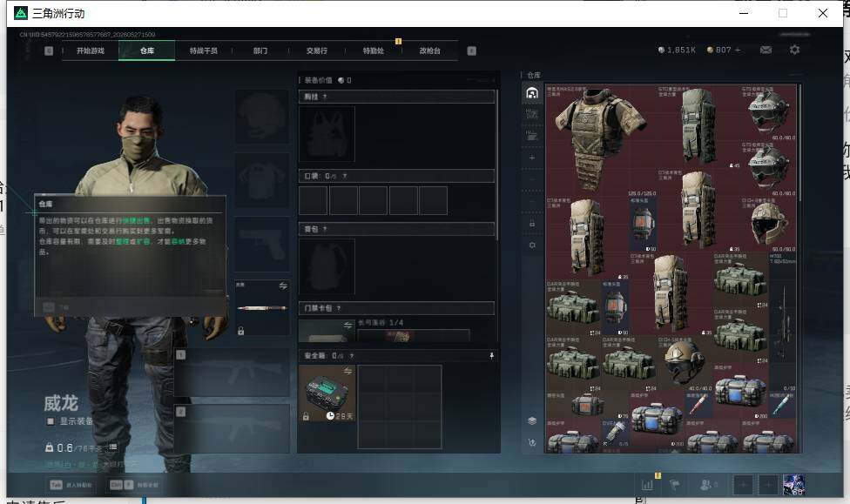Image resolution: width=850 pixels, height=504 pixels.
Task: Select the tan helmet with face guard
Action: click(768, 225)
